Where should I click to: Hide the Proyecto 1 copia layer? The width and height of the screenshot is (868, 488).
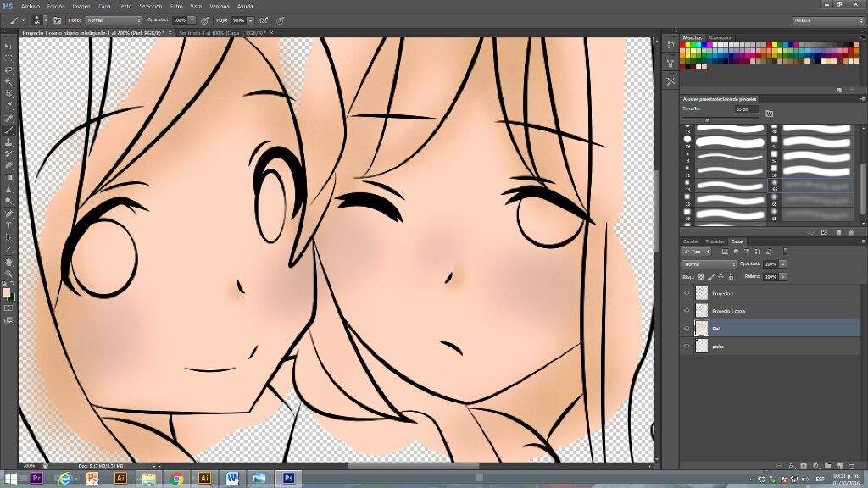(x=687, y=311)
